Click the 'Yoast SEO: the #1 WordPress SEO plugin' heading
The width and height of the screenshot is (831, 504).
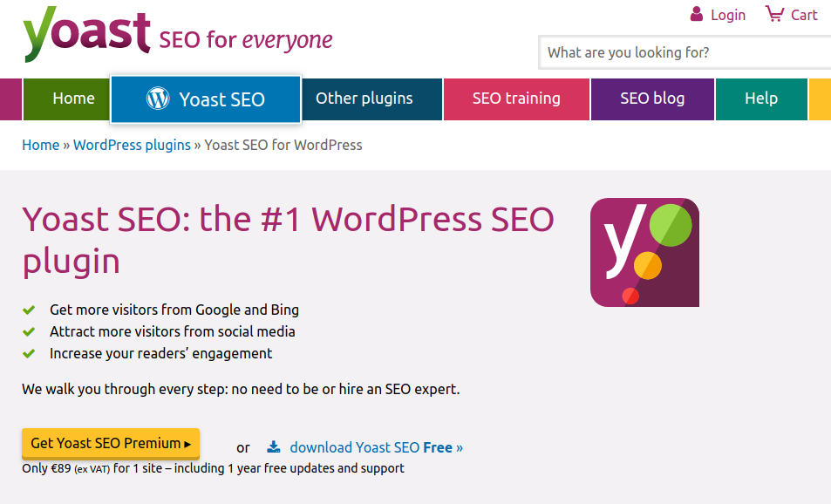[288, 240]
